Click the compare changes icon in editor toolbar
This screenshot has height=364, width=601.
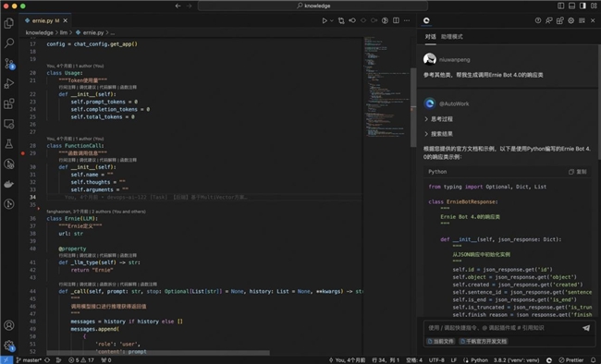pos(341,20)
